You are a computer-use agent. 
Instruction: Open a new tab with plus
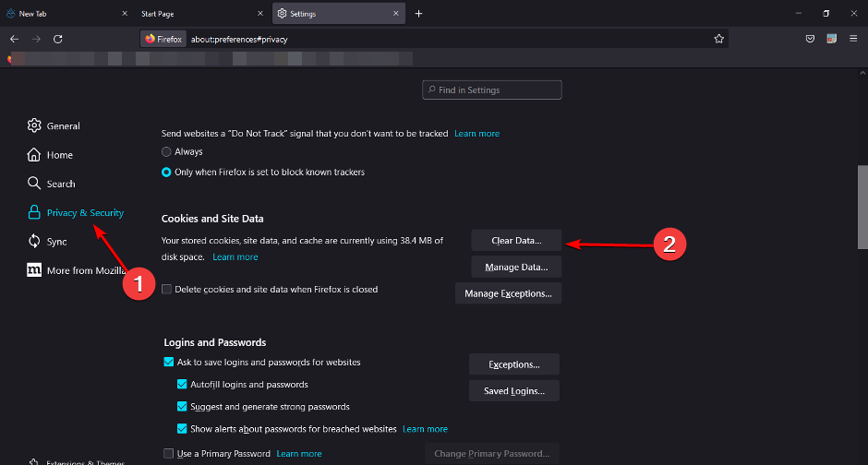418,14
